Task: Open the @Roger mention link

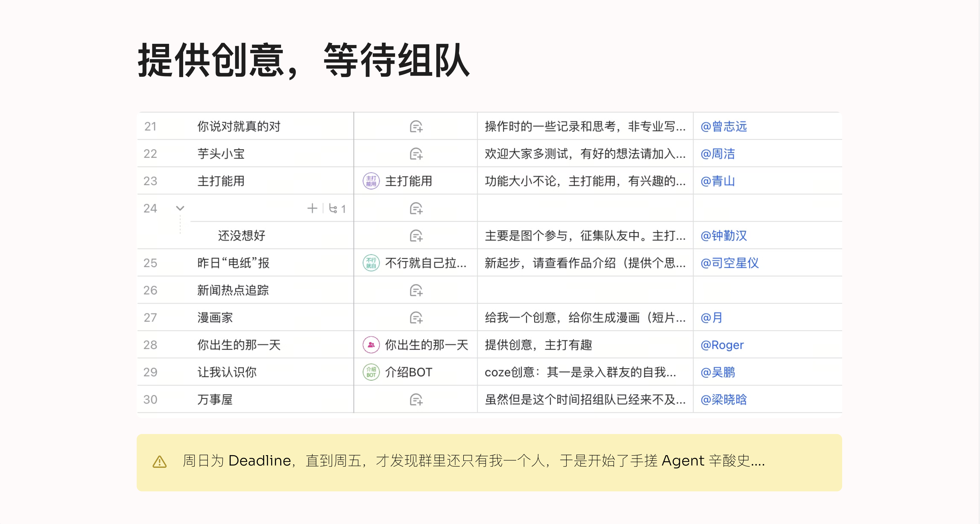Action: pos(722,345)
